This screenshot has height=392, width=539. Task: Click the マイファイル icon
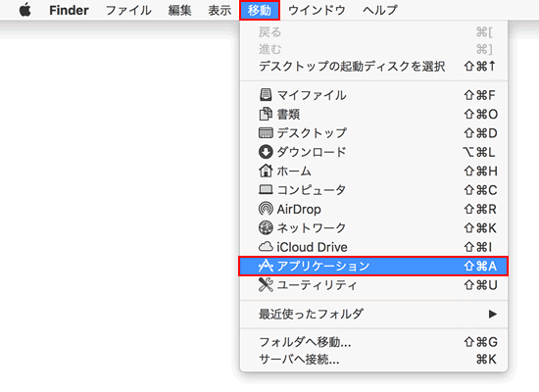266,95
